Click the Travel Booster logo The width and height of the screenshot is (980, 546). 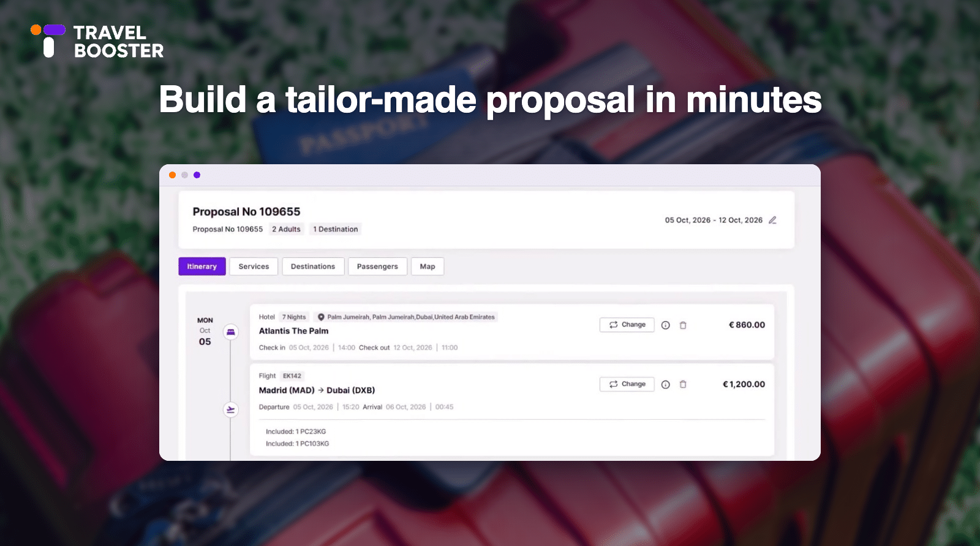(97, 41)
